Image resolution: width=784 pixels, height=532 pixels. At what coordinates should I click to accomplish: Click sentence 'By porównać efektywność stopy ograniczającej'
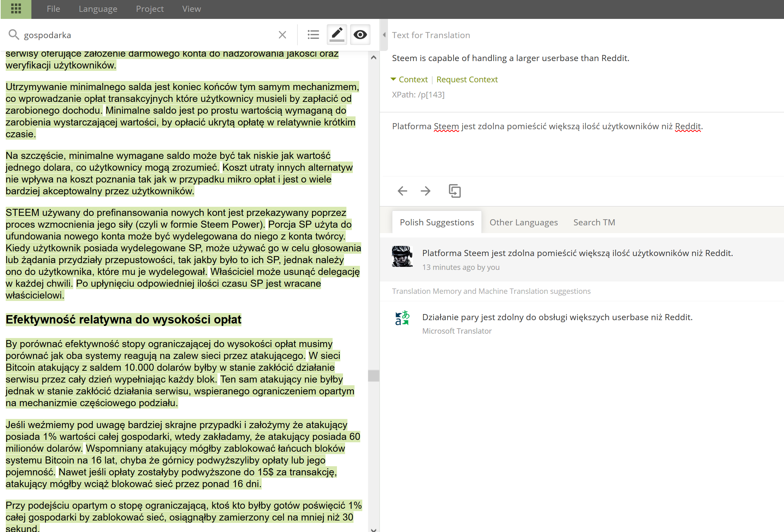169,349
